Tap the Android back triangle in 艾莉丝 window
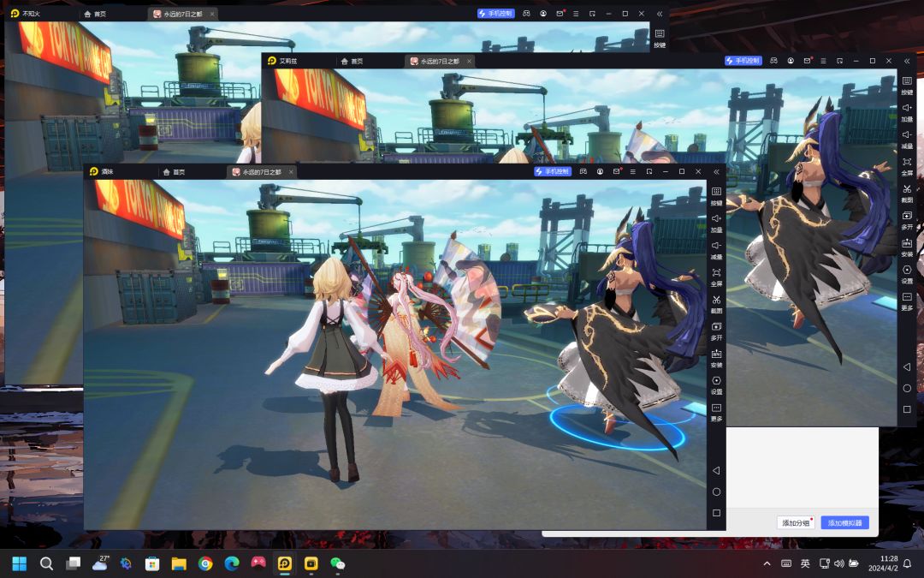 (907, 366)
